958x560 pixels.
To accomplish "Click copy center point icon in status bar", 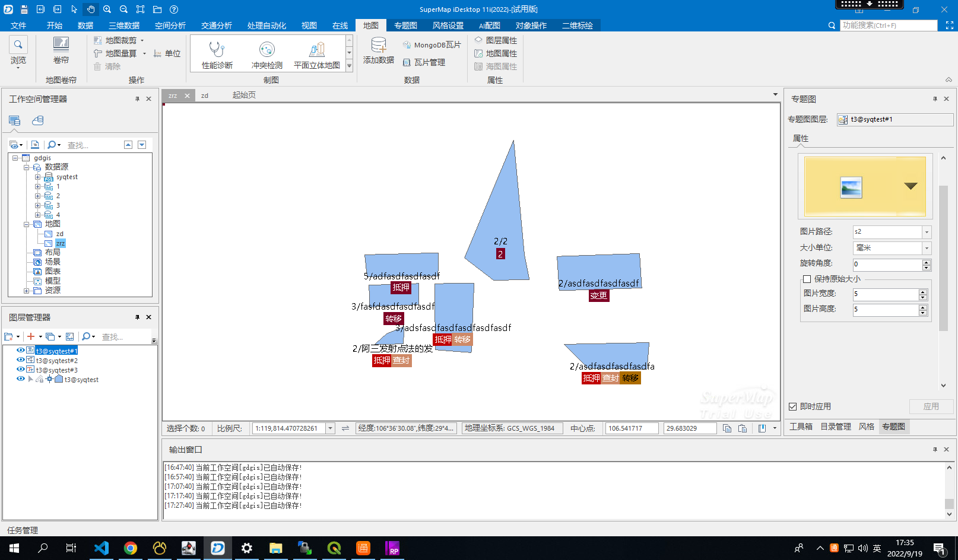I will tap(727, 428).
